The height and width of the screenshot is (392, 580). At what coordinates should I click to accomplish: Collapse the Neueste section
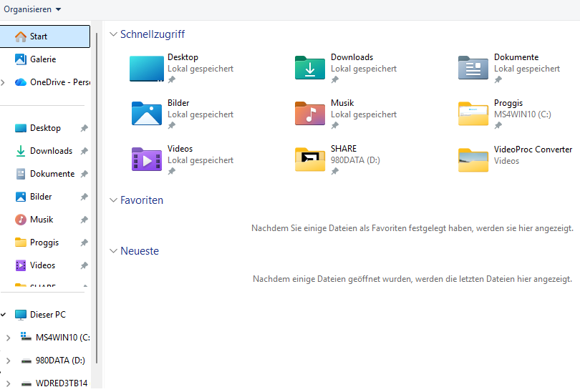pyautogui.click(x=114, y=251)
